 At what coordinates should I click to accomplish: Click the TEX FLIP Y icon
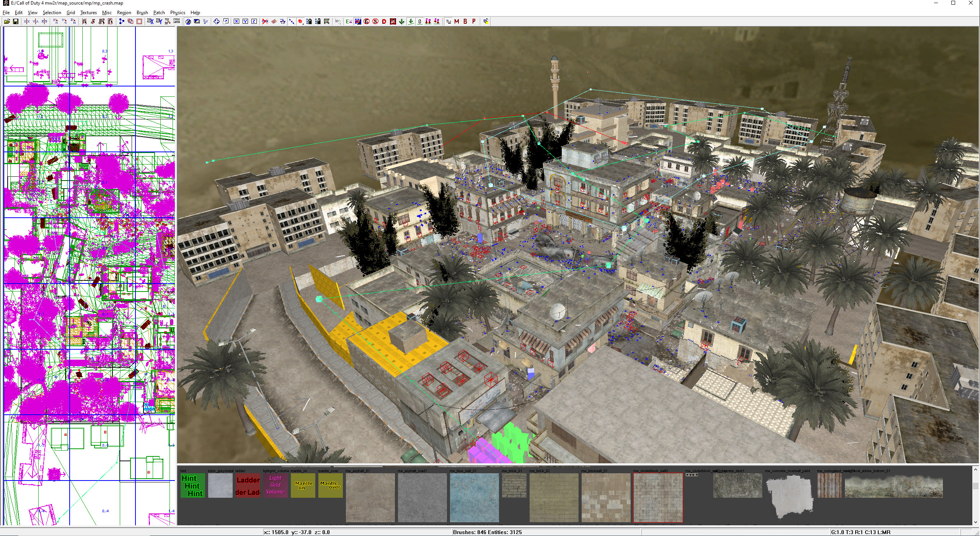[x=159, y=21]
